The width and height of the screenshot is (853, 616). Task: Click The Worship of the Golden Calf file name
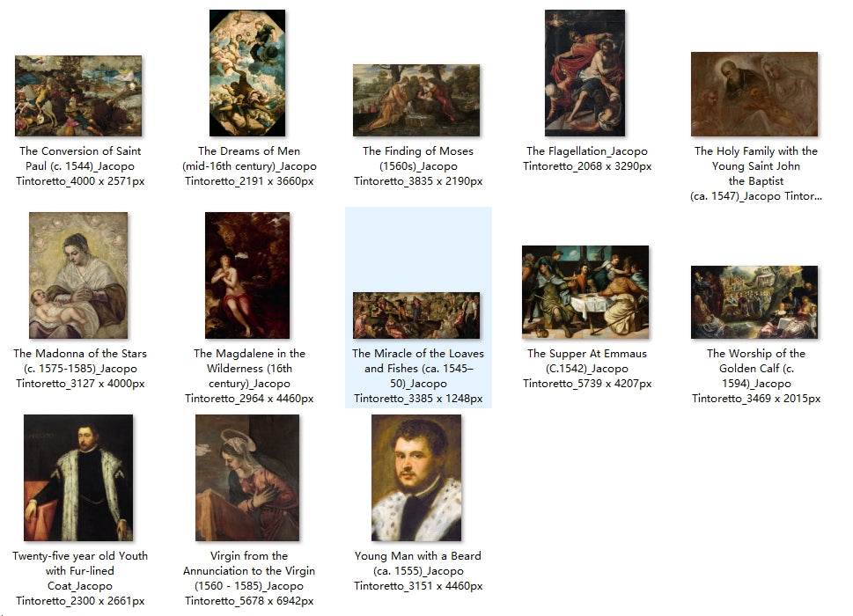755,376
